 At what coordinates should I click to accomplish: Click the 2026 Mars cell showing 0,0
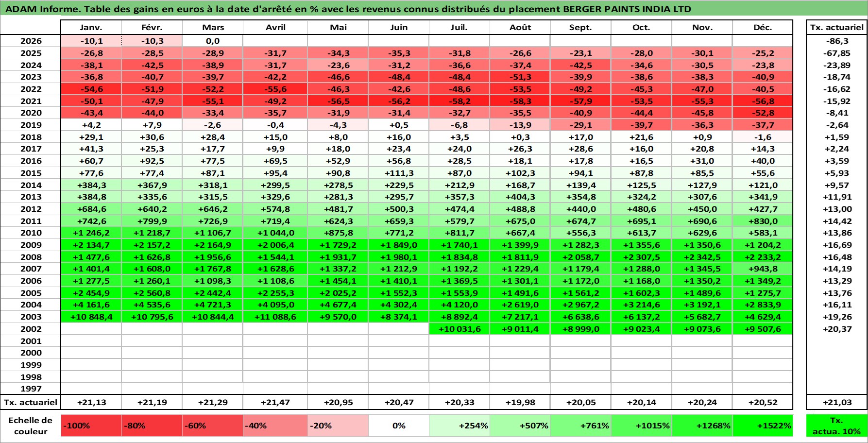tap(212, 41)
